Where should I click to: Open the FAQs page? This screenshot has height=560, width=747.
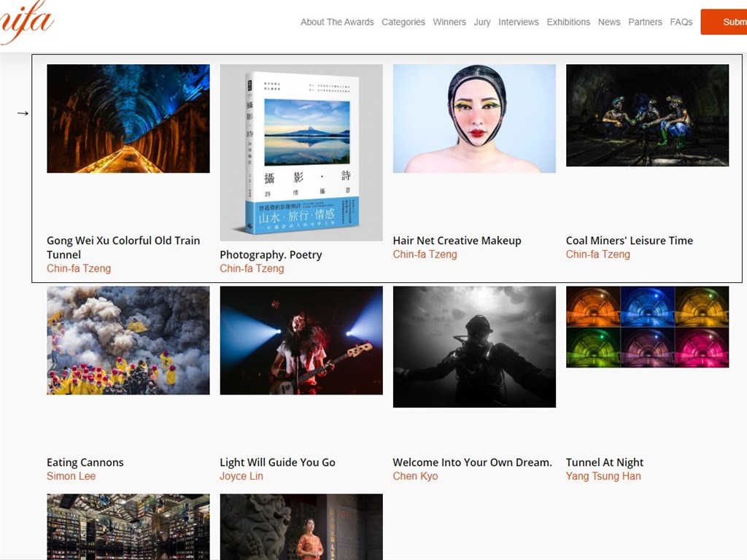click(681, 22)
